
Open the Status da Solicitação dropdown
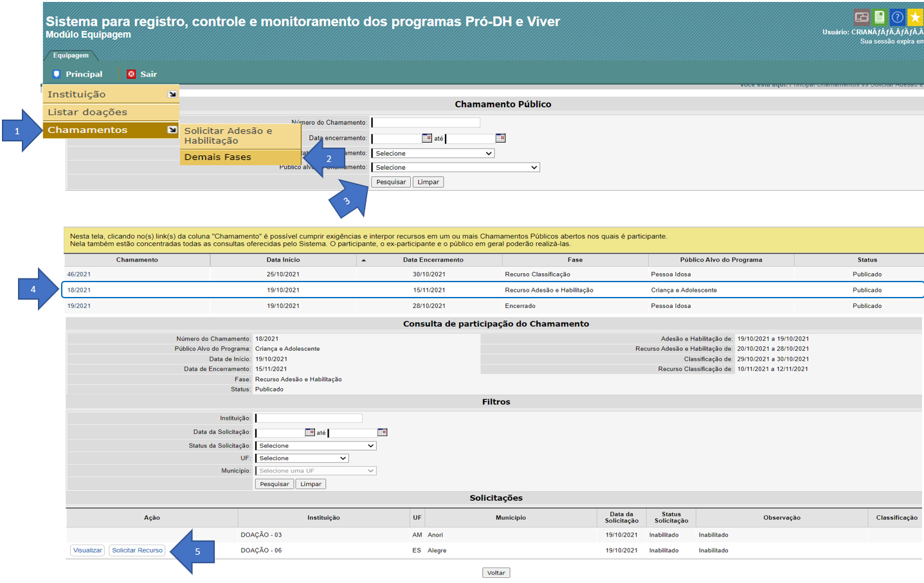coord(316,446)
